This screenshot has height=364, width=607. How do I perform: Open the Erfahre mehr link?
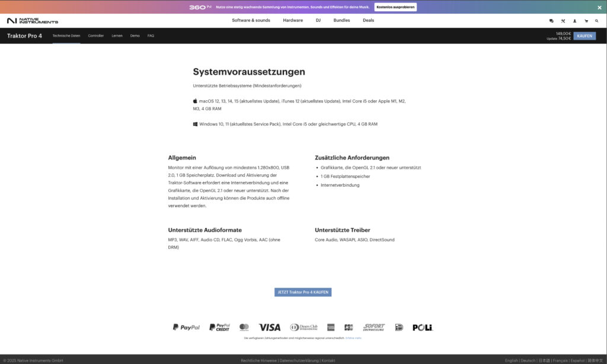354,338
